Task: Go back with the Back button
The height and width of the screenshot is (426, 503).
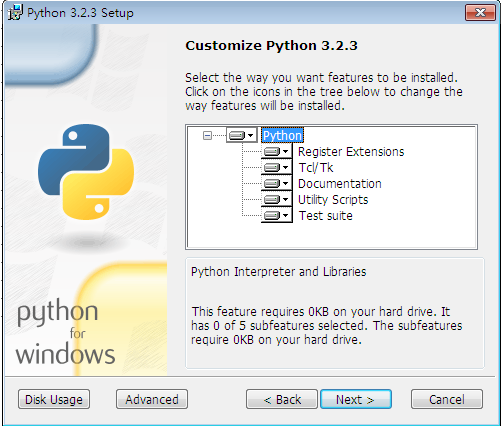Action: (x=282, y=399)
